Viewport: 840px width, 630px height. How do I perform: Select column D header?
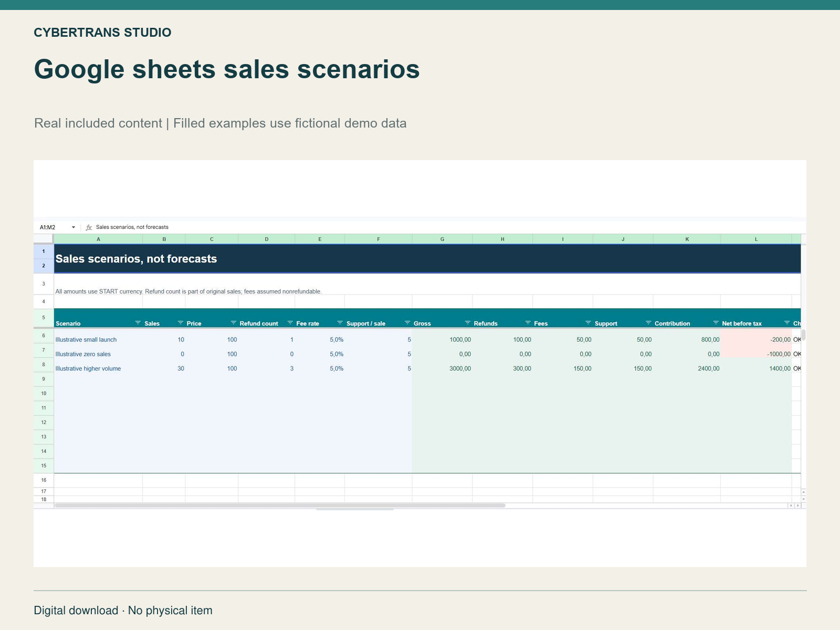(267, 239)
